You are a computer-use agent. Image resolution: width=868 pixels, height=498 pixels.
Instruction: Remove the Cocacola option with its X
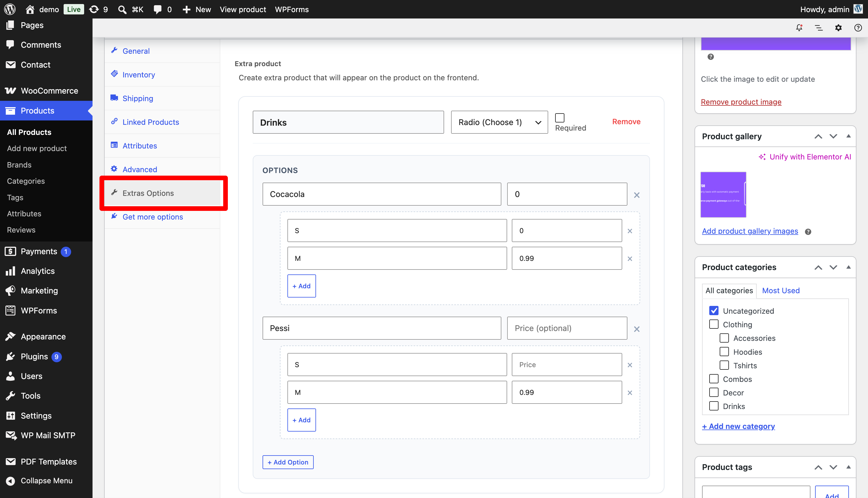pos(636,195)
